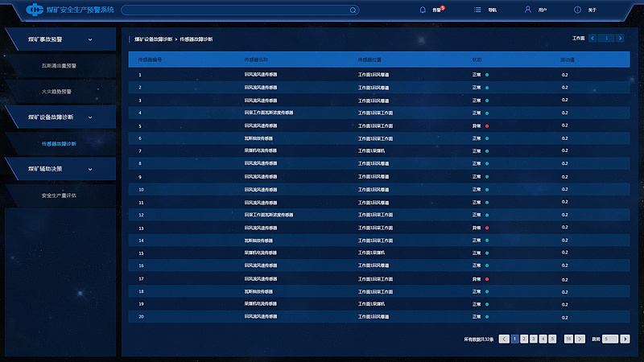Click the 传感器位置 column header

tap(369, 60)
